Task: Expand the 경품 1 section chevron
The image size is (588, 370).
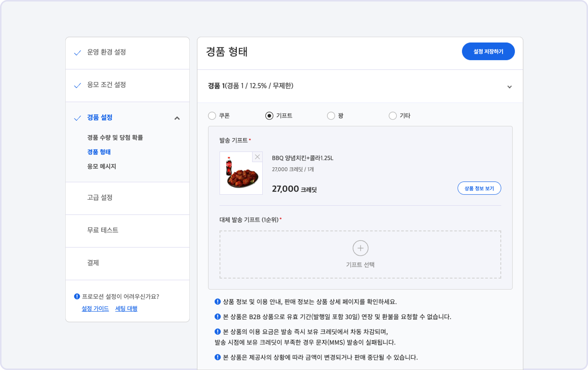Action: [509, 87]
